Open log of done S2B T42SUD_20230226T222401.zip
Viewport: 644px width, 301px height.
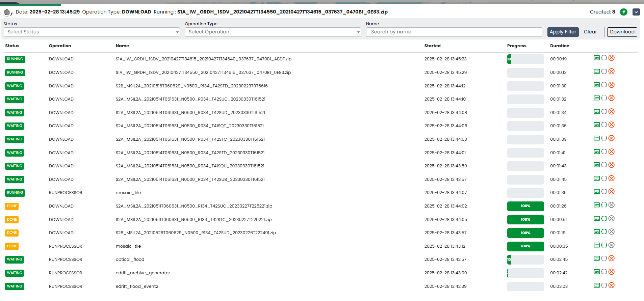(x=597, y=232)
